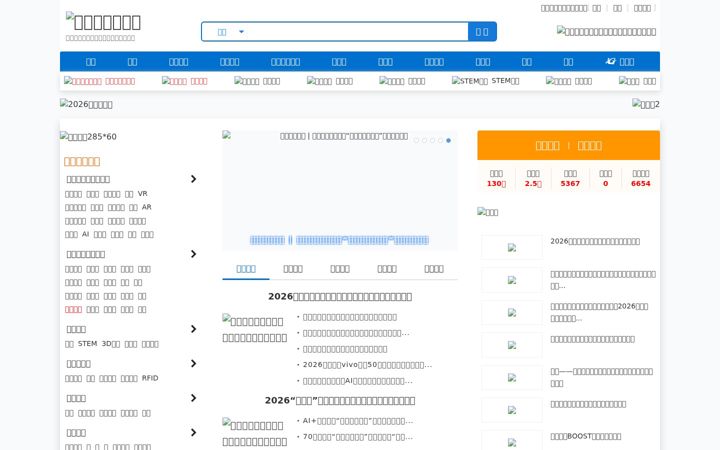The image size is (720, 450).
Task: Open right-column article mentioning BOOST
Action: (x=585, y=436)
